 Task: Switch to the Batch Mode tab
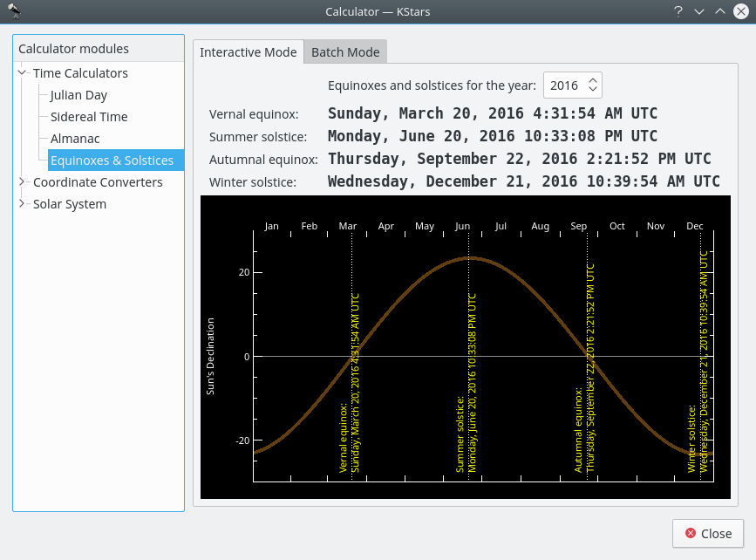[x=345, y=52]
